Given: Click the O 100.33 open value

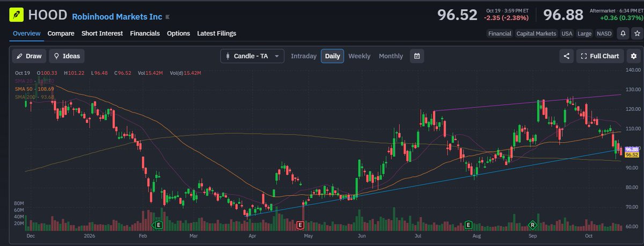Looking at the screenshot, I should [x=47, y=73].
